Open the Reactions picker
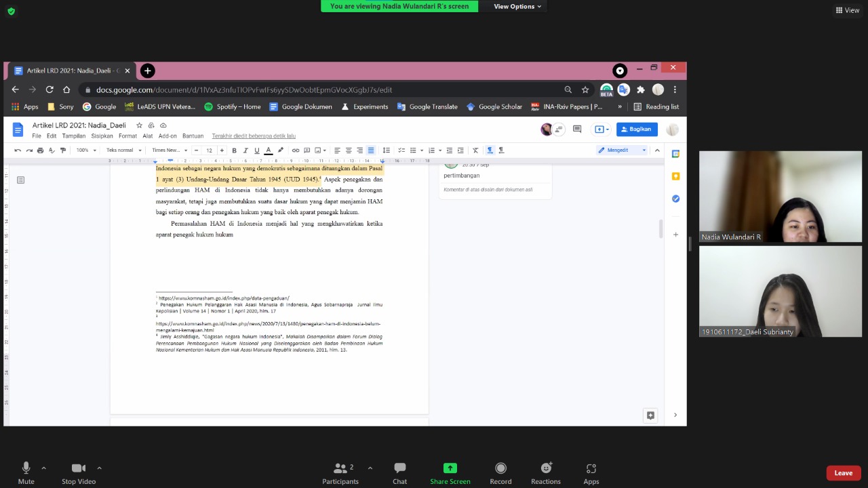Image resolution: width=868 pixels, height=488 pixels. 545,472
